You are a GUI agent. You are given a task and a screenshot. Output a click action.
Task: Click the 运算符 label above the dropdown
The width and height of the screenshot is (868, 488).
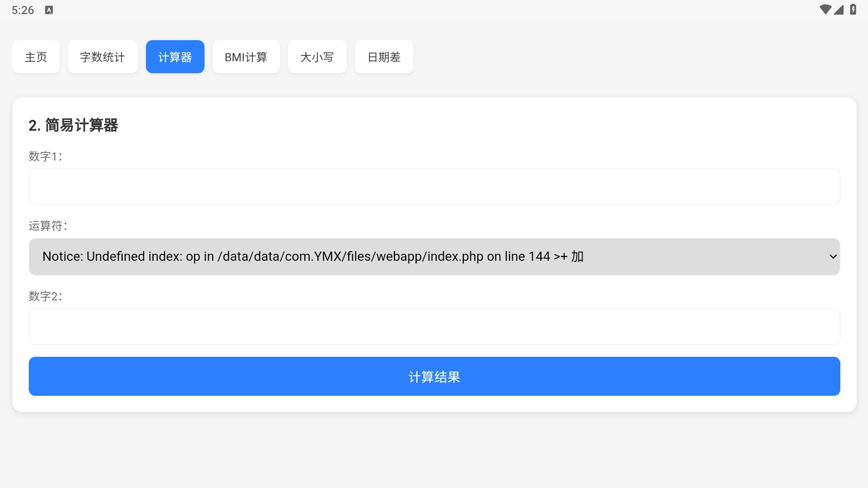click(x=47, y=226)
